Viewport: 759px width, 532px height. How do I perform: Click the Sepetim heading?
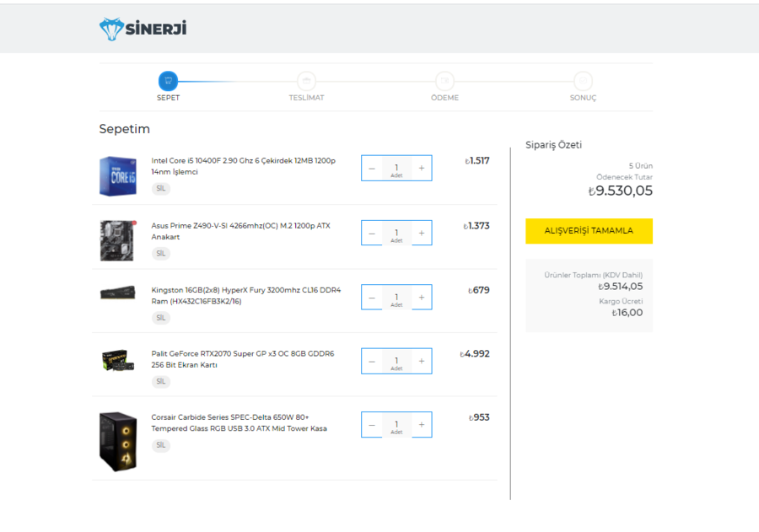(x=125, y=129)
